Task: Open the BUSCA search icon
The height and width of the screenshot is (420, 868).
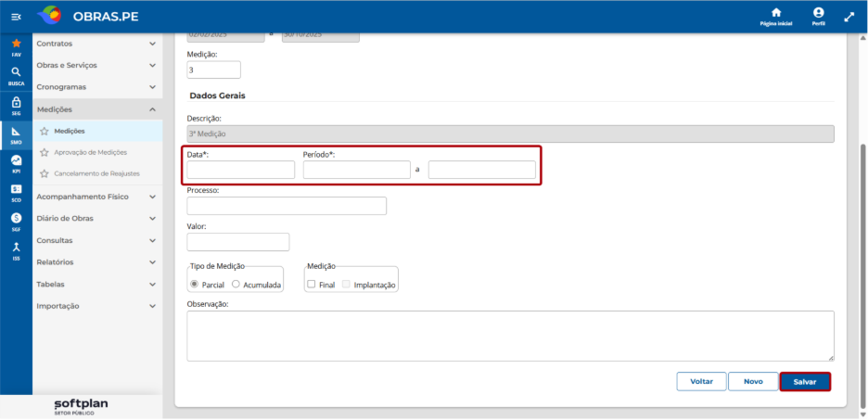Action: [x=16, y=76]
